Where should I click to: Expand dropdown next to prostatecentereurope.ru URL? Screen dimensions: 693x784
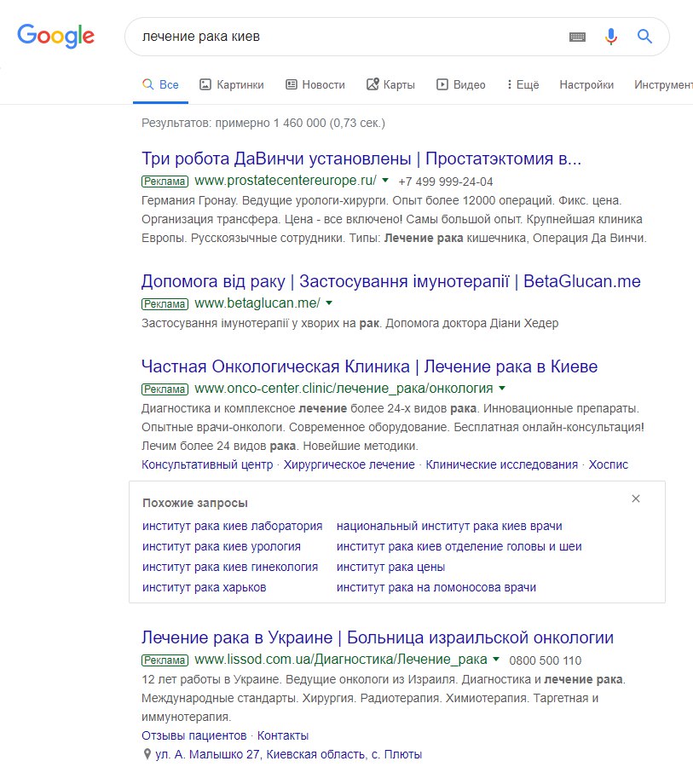pos(385,180)
